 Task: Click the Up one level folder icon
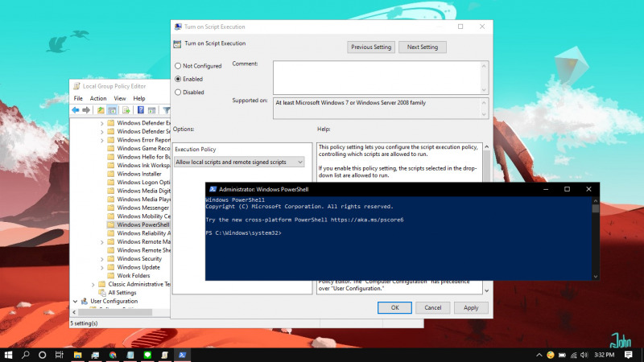click(101, 110)
